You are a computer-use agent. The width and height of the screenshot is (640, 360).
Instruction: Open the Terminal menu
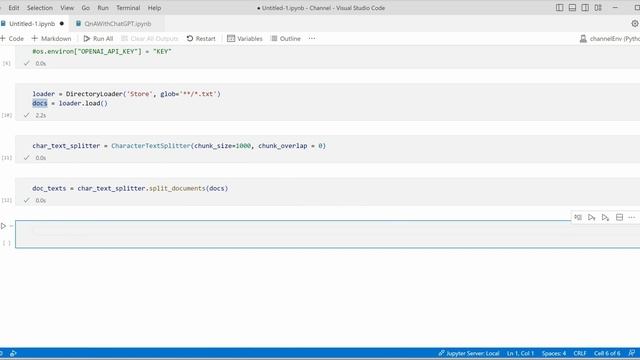point(128,8)
